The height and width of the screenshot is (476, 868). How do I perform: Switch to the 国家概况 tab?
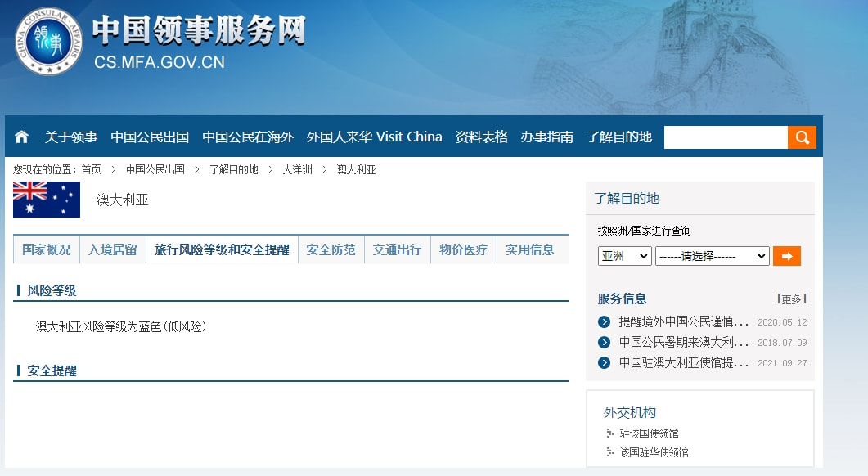point(45,249)
